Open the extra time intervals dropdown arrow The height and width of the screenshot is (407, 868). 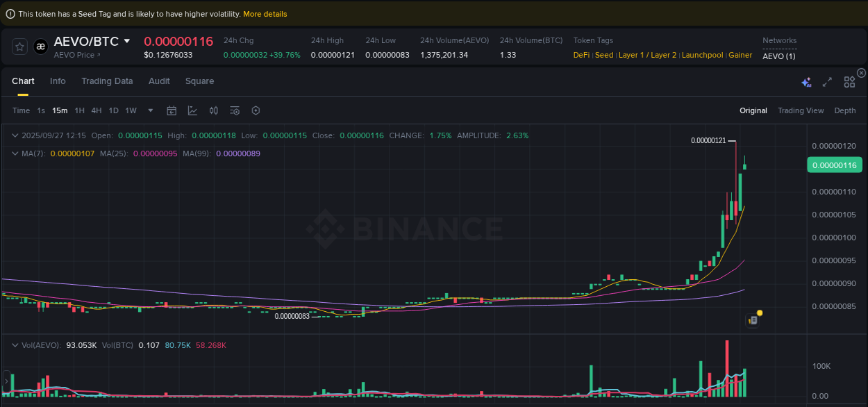150,110
